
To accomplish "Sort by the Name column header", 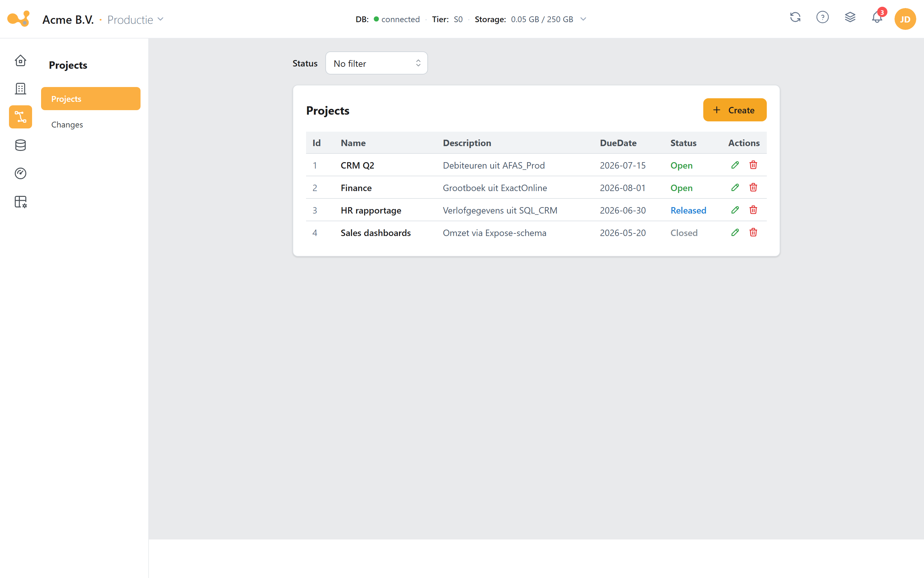I will point(353,143).
